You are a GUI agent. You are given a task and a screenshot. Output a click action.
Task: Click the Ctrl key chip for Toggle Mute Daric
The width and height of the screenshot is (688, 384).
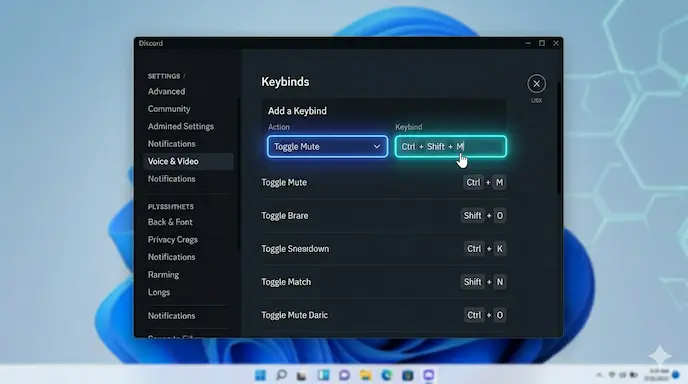[x=474, y=315]
